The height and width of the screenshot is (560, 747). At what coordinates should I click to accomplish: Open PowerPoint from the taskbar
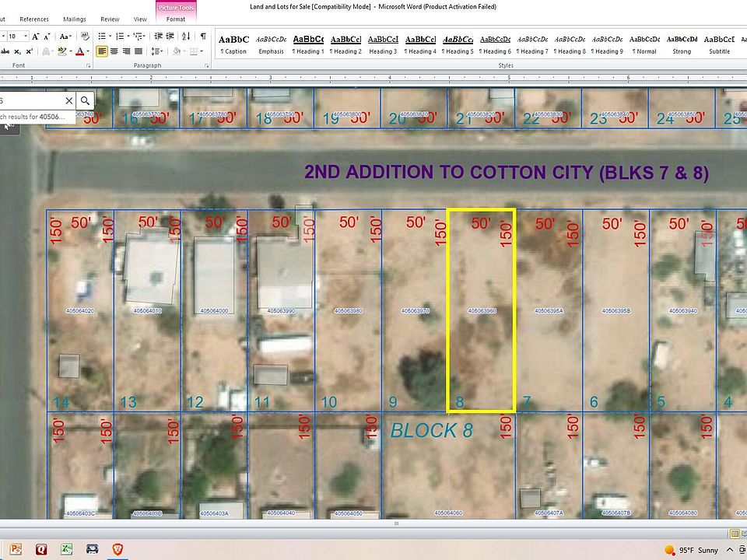16,550
